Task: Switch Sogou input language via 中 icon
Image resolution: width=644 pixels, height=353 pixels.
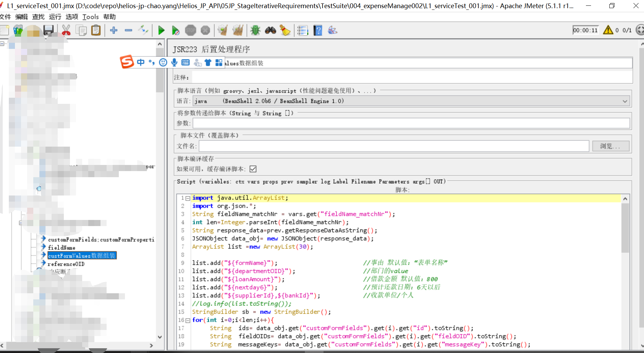Action: [141, 62]
